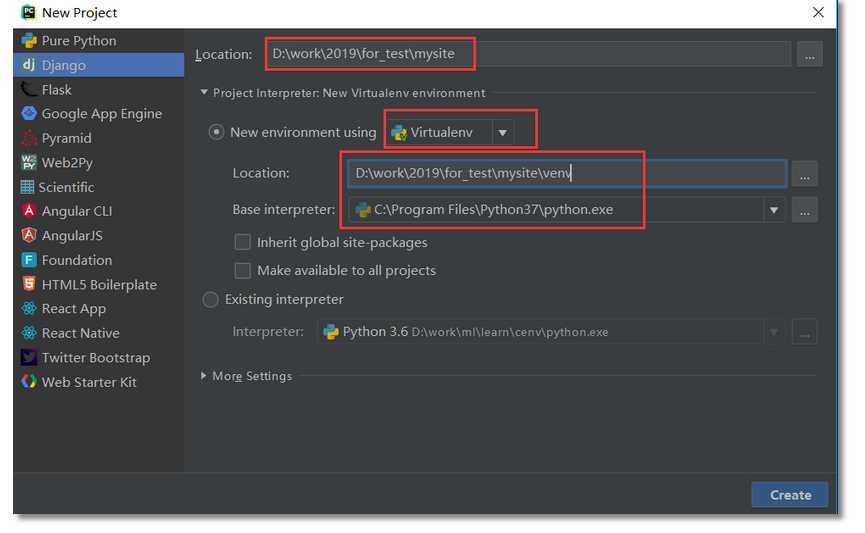Click the AngularJS shield icon

click(29, 235)
